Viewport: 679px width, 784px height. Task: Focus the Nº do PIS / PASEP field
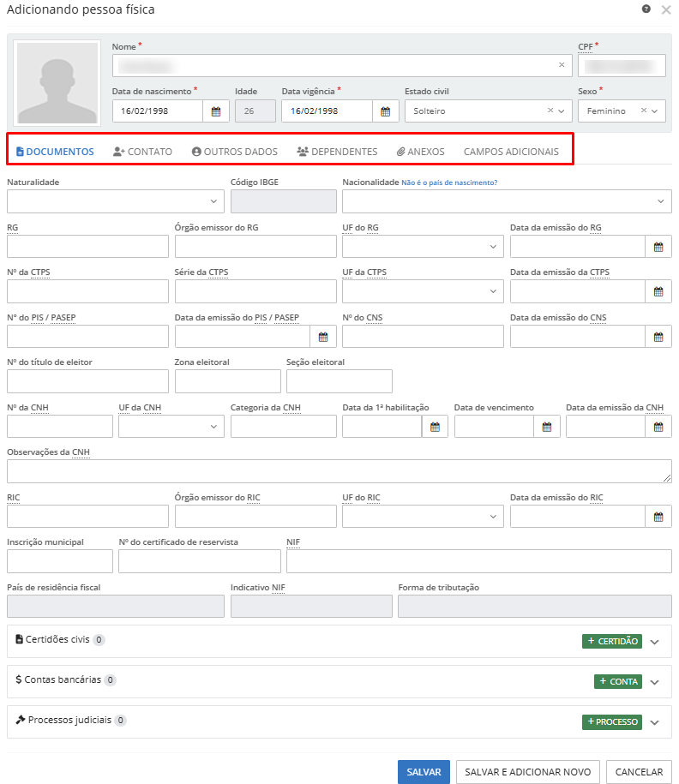[x=87, y=337]
